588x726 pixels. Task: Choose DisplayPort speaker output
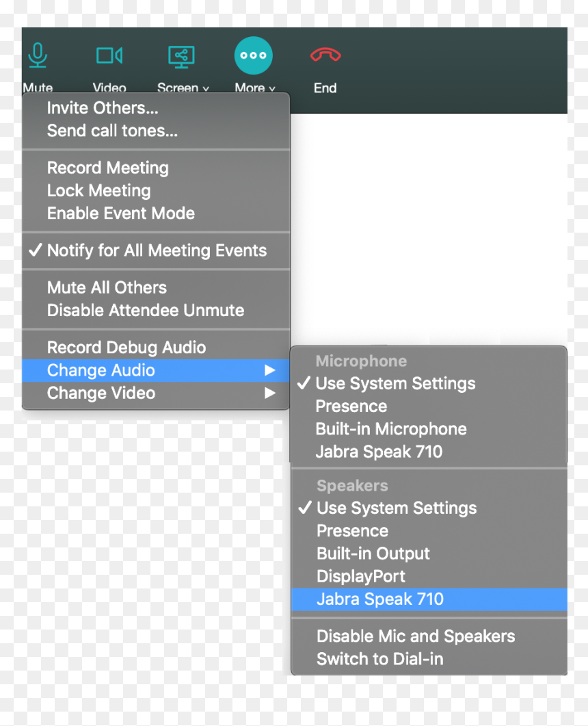click(x=429, y=576)
